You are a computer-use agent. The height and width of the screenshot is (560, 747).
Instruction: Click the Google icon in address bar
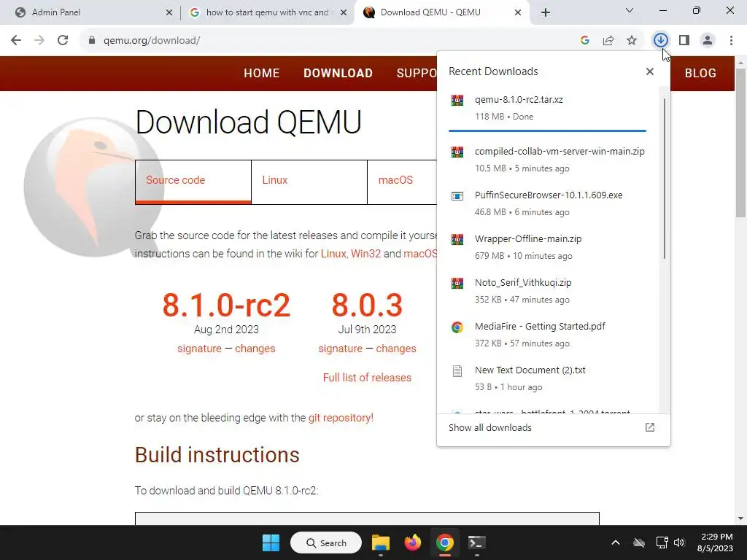[x=585, y=41]
